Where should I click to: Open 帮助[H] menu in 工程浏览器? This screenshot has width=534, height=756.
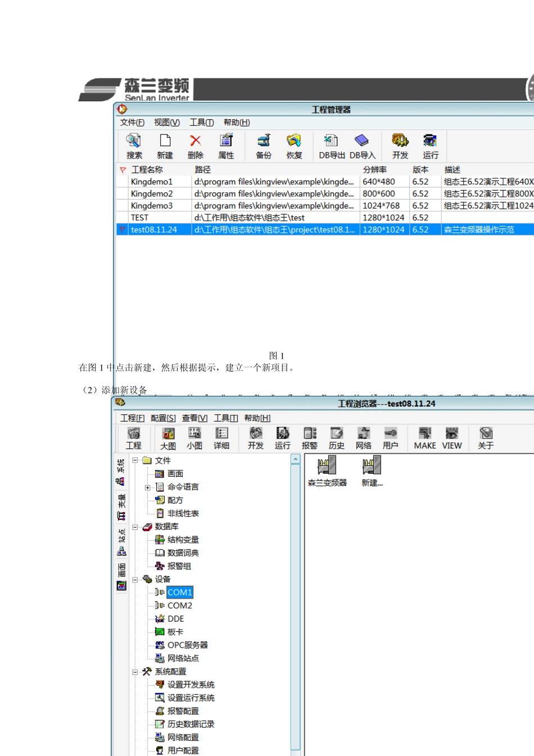[257, 418]
